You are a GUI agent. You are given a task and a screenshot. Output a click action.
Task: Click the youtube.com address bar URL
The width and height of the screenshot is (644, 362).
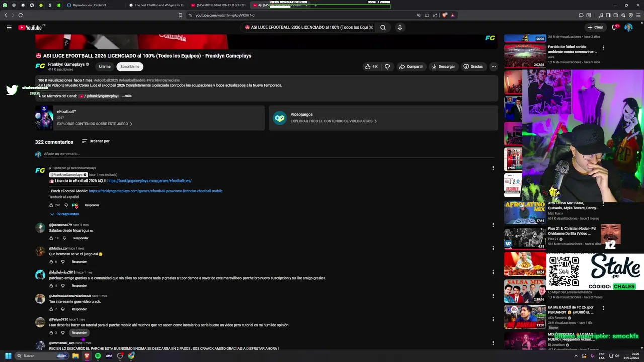click(x=225, y=15)
